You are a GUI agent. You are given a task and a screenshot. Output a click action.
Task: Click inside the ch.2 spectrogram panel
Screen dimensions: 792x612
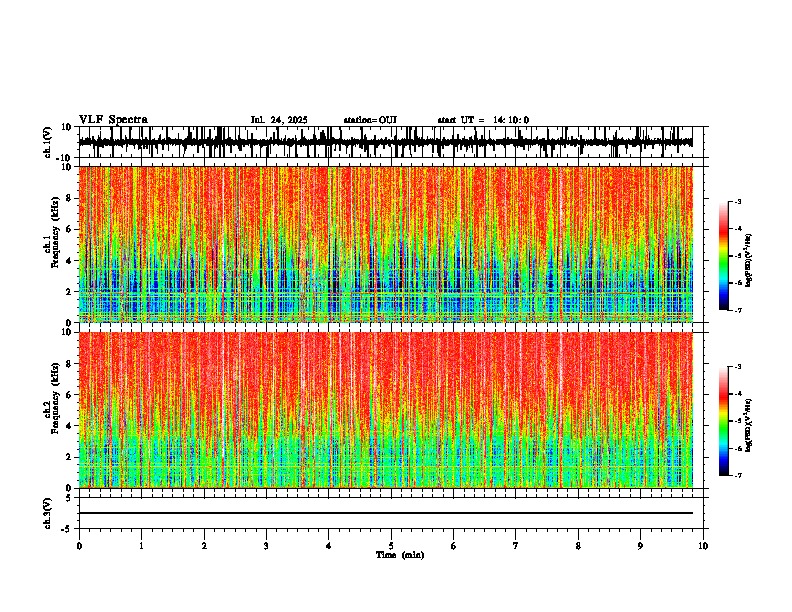[x=386, y=410]
